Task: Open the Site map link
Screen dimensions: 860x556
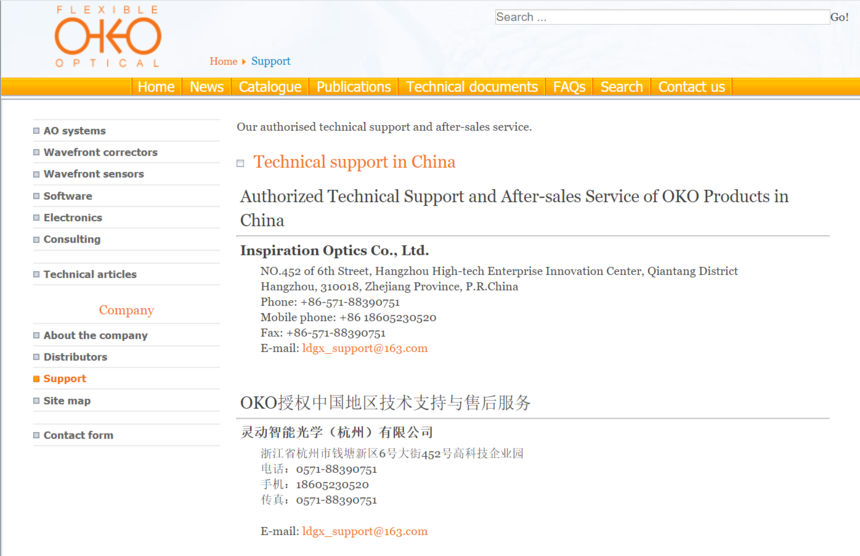Action: (67, 401)
